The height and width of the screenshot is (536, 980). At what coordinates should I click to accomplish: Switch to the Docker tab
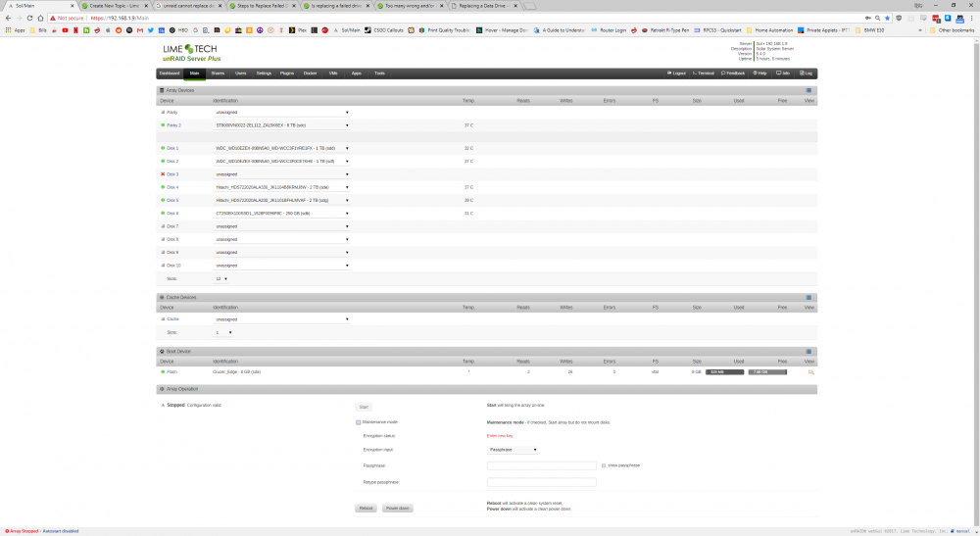(310, 73)
